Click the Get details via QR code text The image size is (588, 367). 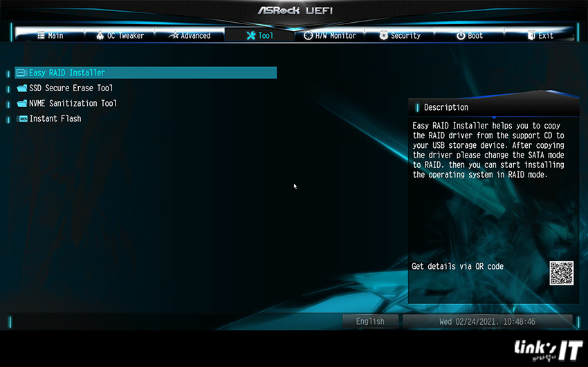pyautogui.click(x=457, y=266)
